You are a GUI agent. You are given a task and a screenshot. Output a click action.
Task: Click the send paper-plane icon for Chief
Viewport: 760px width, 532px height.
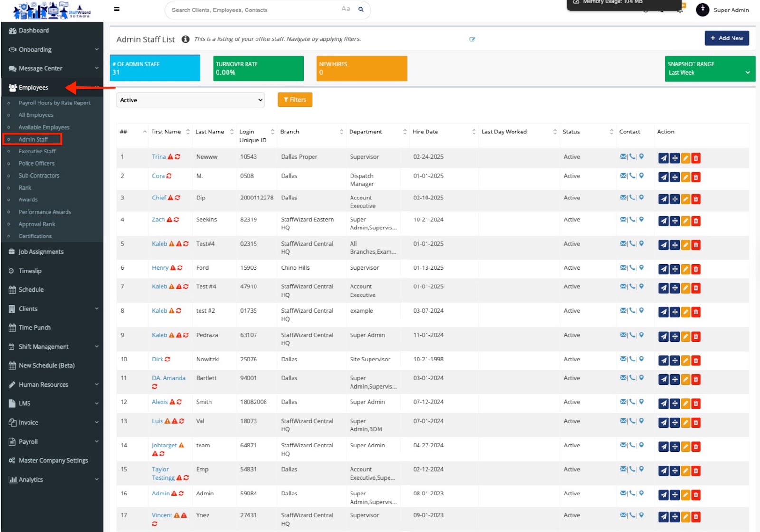pos(663,199)
